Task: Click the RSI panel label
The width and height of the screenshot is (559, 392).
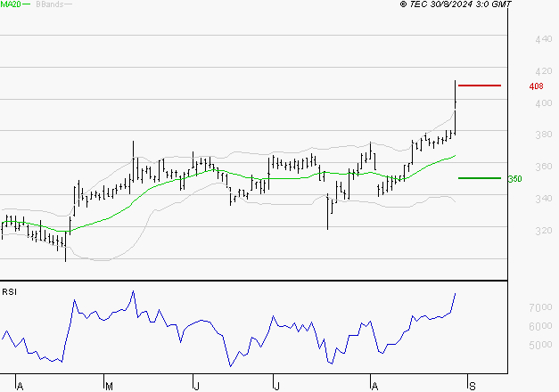Action: (9, 292)
